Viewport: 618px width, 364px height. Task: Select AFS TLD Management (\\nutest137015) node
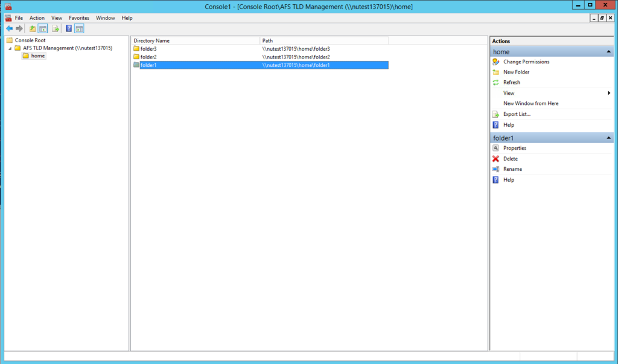(x=68, y=48)
